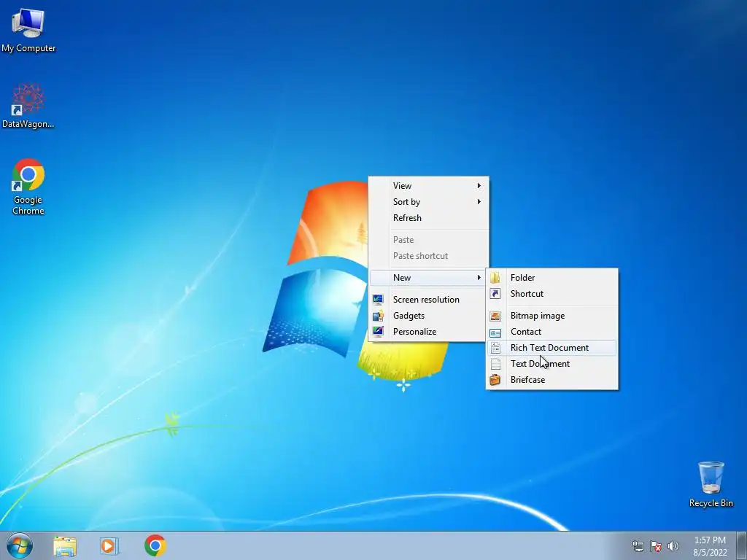Viewport: 747px width, 560px height.
Task: Click the Show desktop strip in taskbar corner
Action: click(x=742, y=545)
